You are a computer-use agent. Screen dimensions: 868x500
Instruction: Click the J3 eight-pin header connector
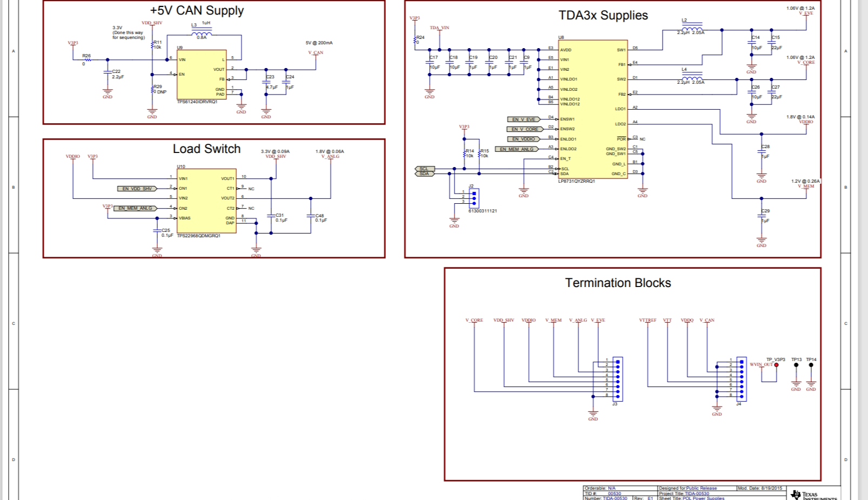pyautogui.click(x=617, y=379)
